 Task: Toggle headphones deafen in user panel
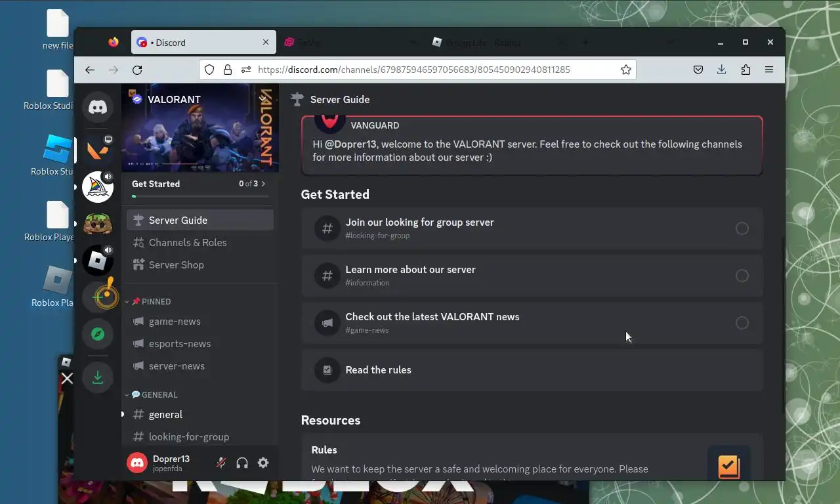(x=242, y=463)
